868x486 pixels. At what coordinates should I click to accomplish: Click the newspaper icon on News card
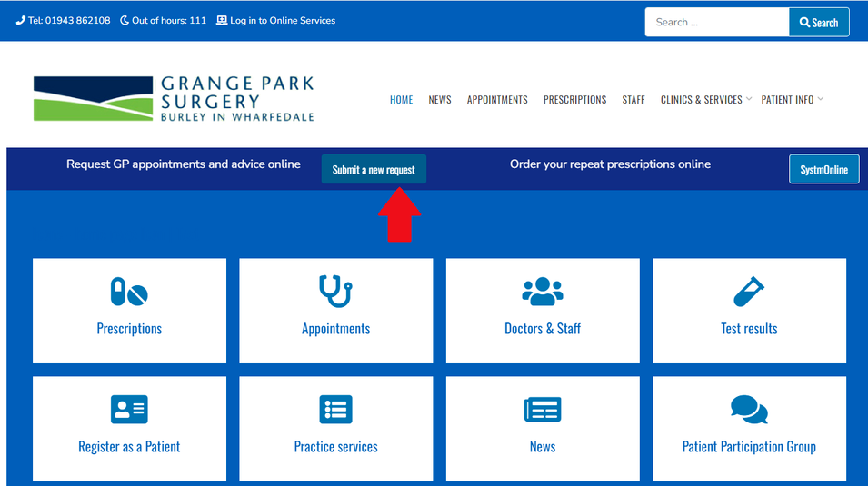(x=543, y=410)
